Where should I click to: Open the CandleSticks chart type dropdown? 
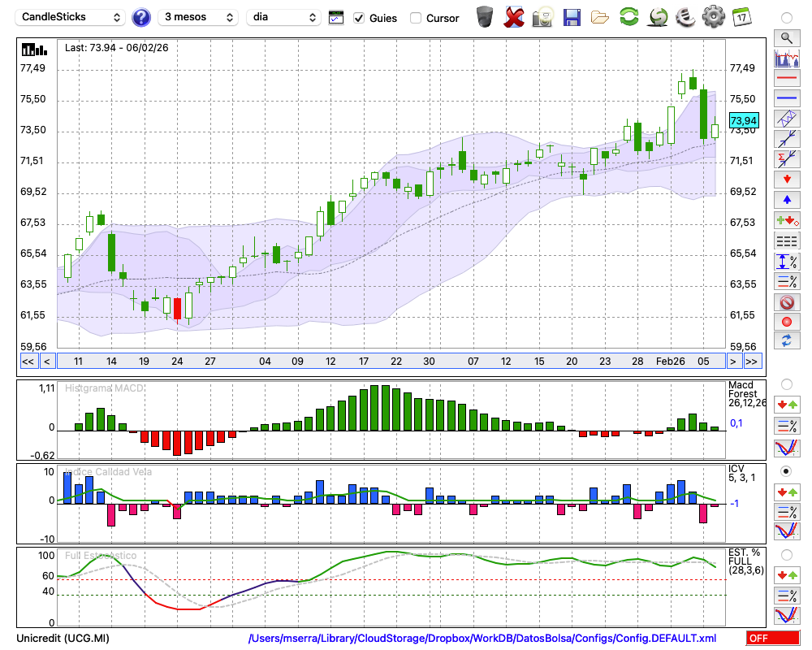[71, 17]
